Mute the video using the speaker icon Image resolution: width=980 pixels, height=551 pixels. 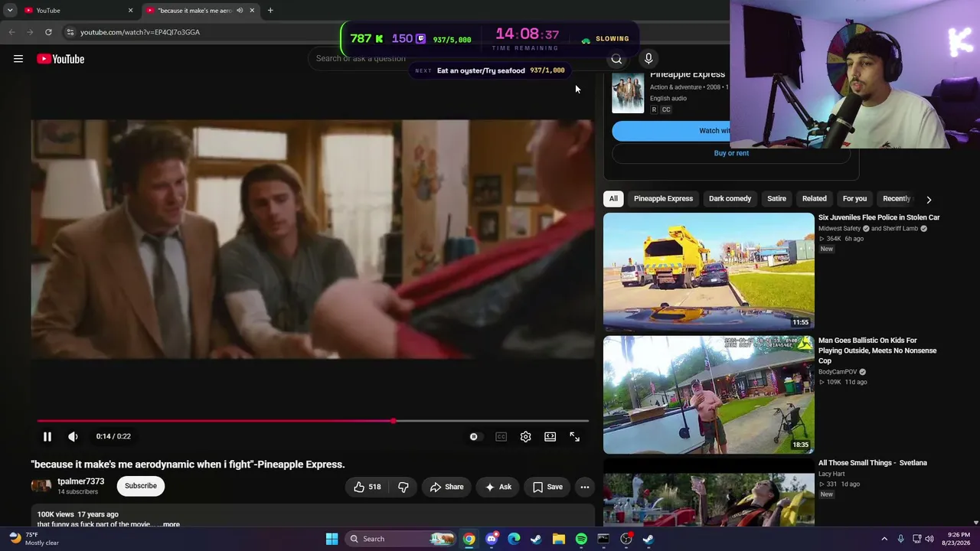[73, 436]
